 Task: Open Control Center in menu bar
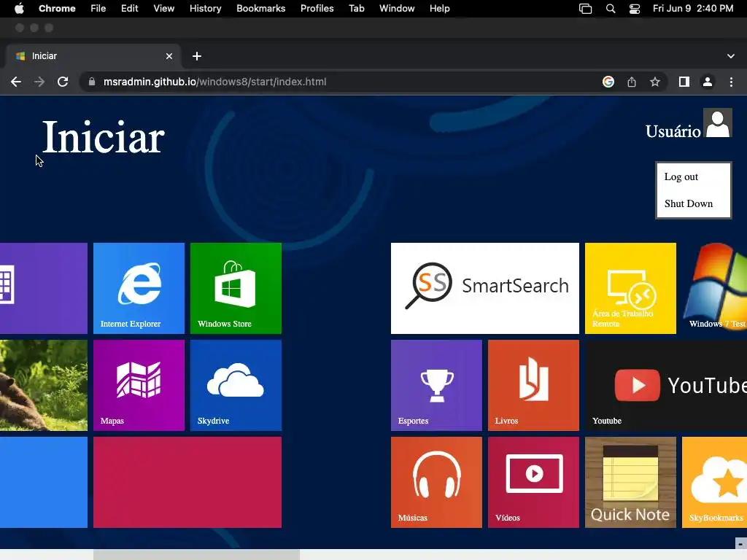(x=635, y=9)
